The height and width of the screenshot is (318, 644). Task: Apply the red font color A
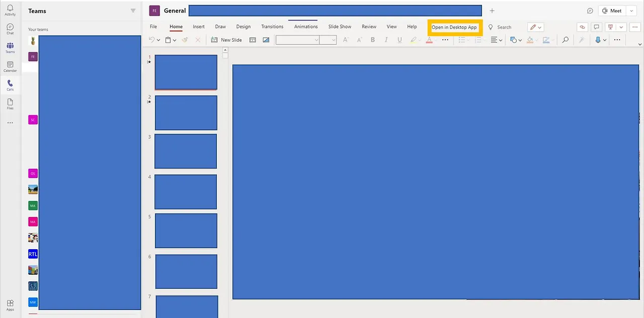[429, 40]
